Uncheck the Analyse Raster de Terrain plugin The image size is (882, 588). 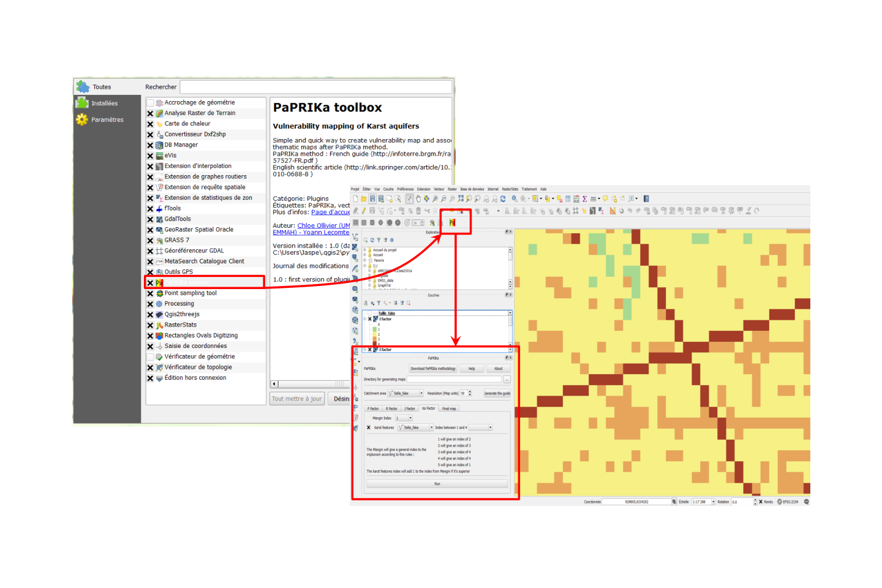click(150, 113)
